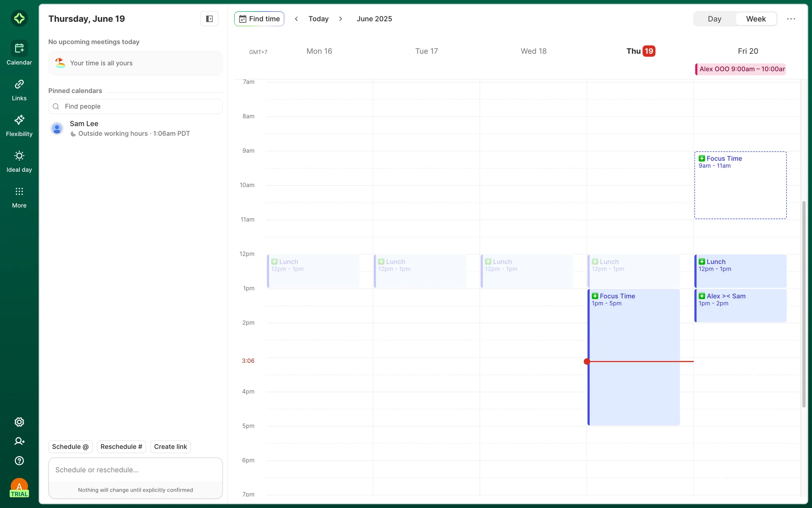Click the calendar vertical scrollbar
Viewport: 812px width, 508px height.
point(804,304)
